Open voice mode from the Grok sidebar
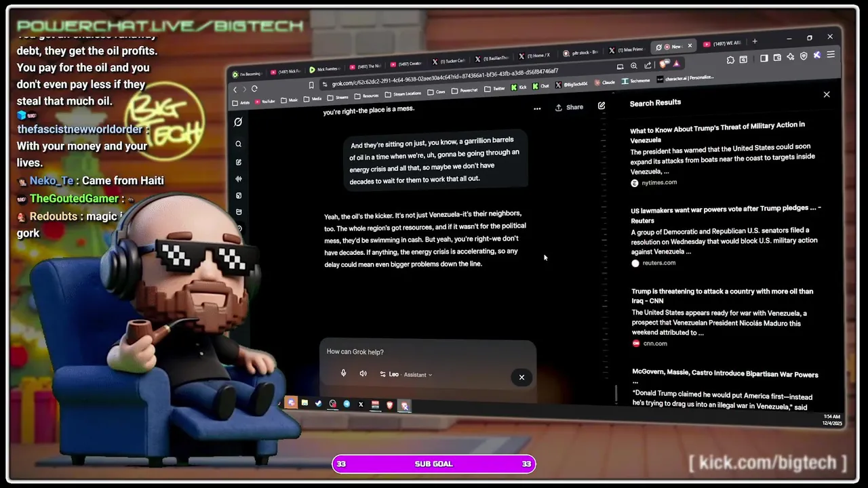This screenshot has width=868, height=488. point(238,179)
